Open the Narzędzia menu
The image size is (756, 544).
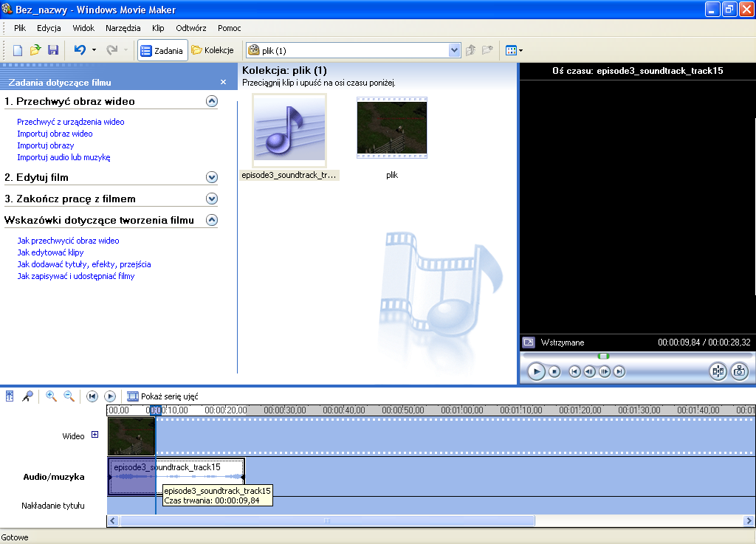pyautogui.click(x=123, y=28)
